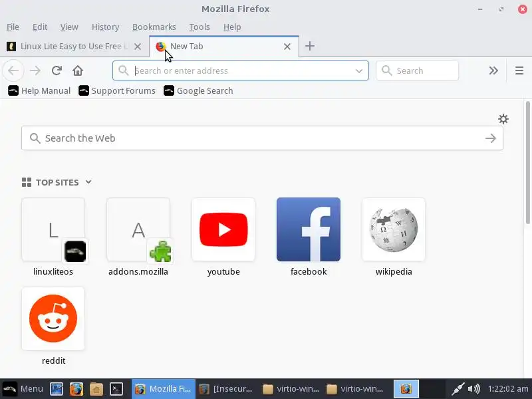Launch terminal from the taskbar

pos(116,389)
